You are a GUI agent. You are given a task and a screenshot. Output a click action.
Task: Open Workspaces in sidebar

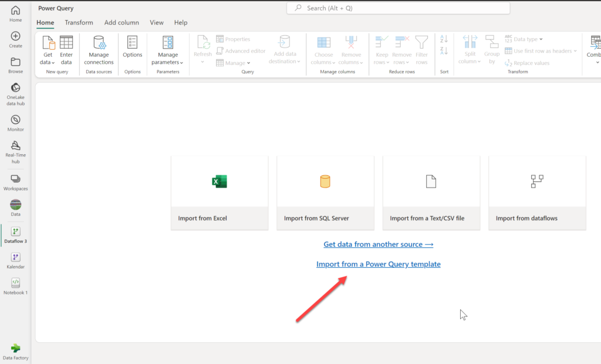click(15, 182)
